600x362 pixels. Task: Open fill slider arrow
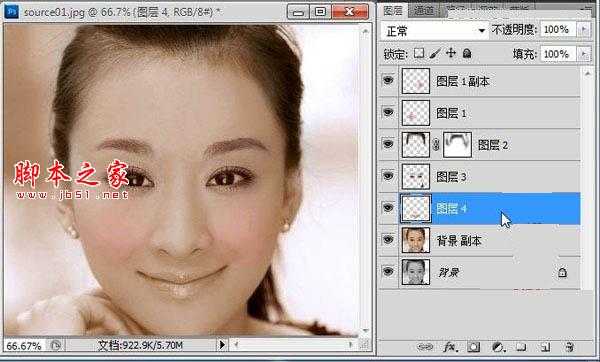pyautogui.click(x=584, y=54)
